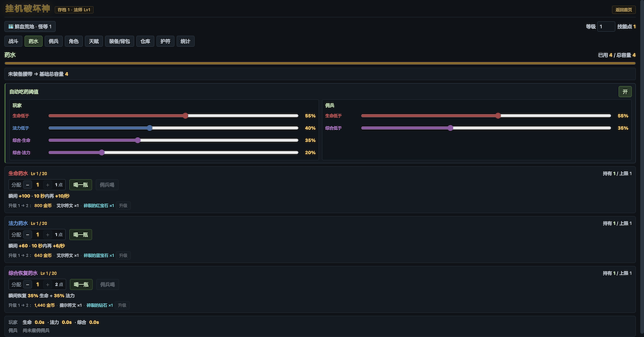Click the 碎裂的钻石 ×1 material link
This screenshot has width=644, height=337.
coord(100,305)
